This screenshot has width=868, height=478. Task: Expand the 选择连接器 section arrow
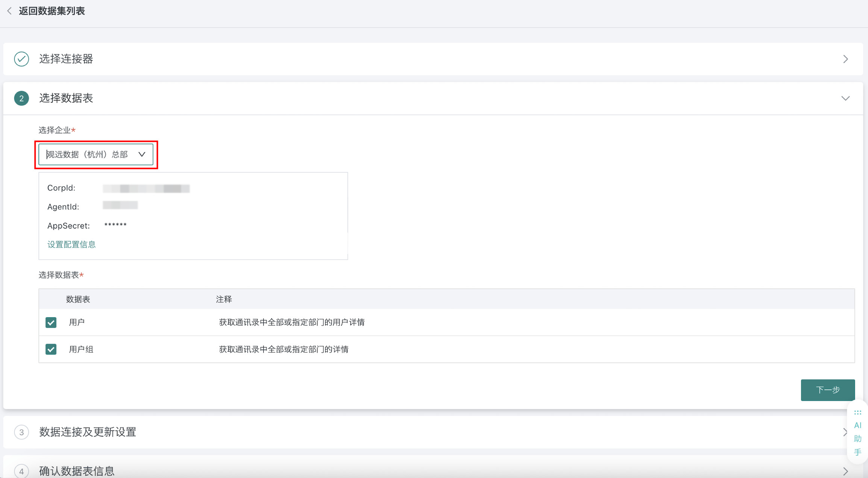pos(845,59)
